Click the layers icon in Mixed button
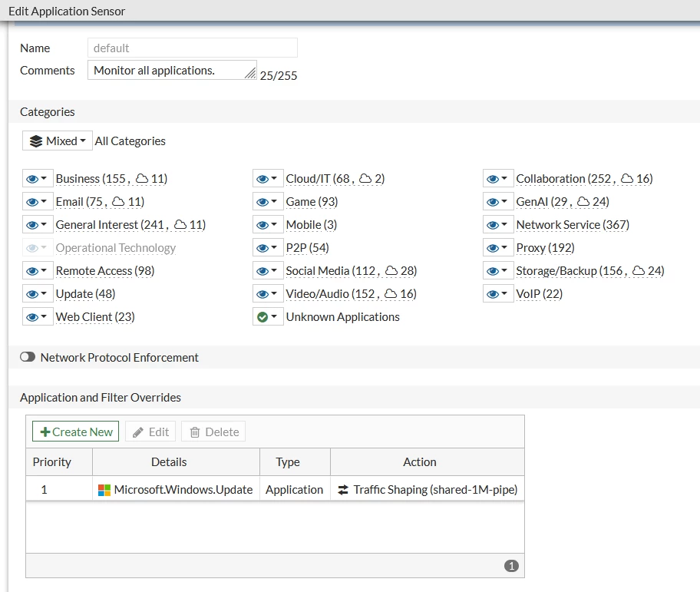The image size is (700, 592). 36,141
